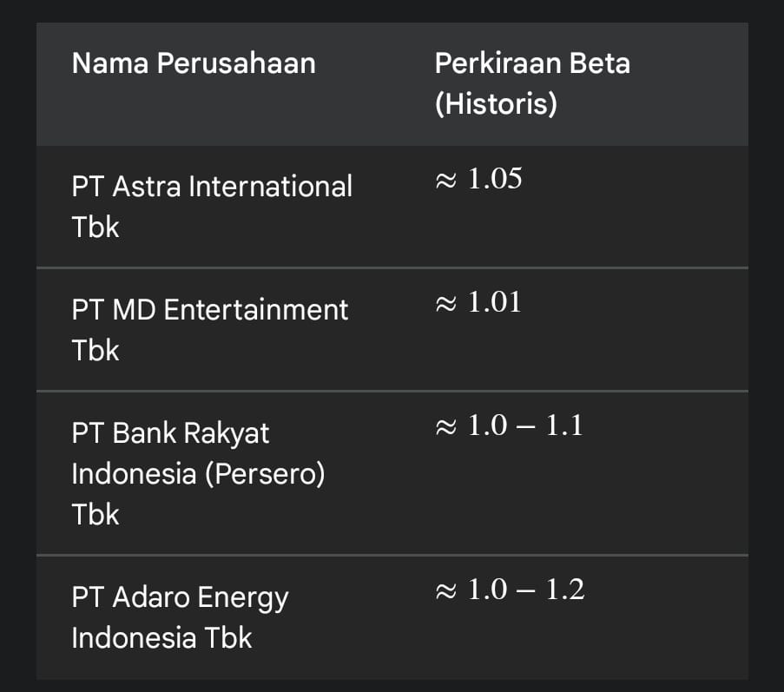Click the beta value 1.01

click(x=495, y=303)
